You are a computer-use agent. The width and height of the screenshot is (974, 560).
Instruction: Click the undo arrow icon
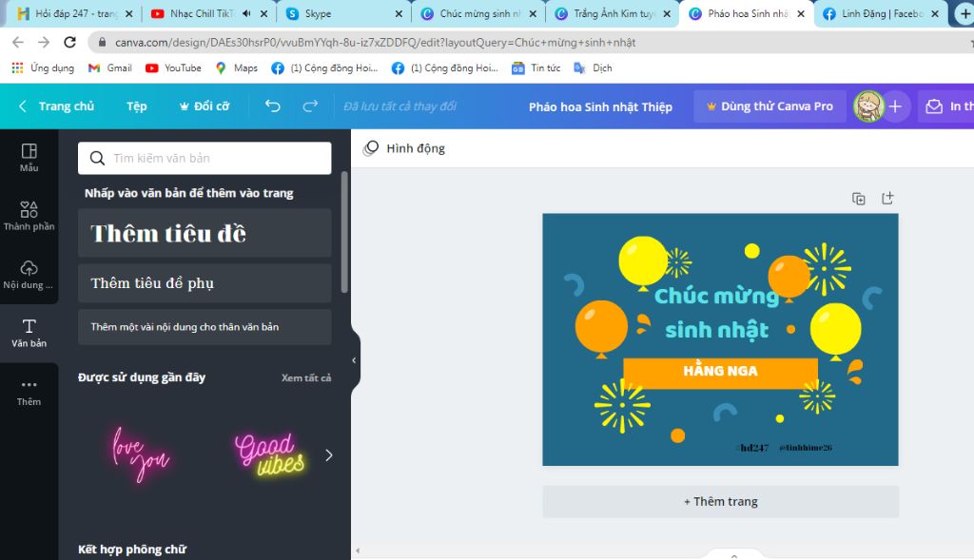273,106
